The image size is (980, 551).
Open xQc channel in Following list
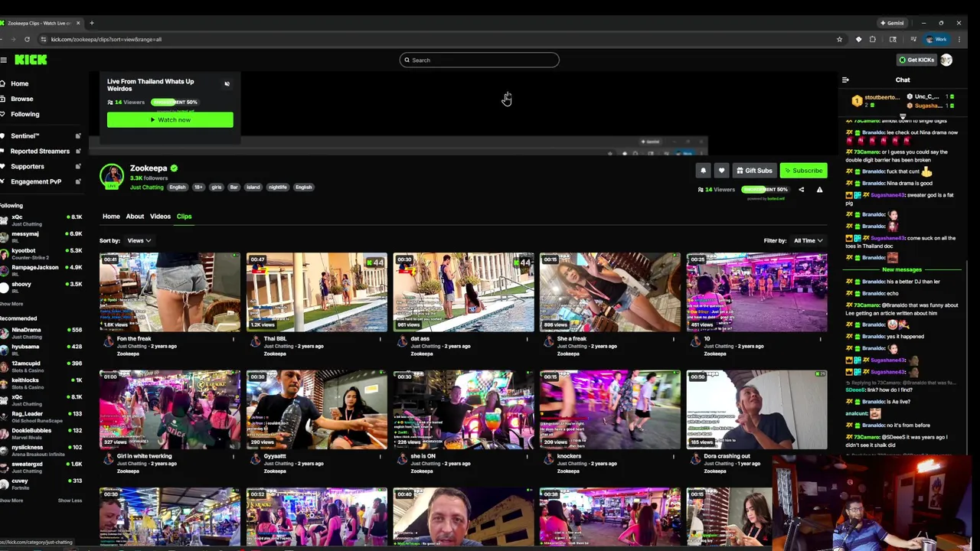41,220
